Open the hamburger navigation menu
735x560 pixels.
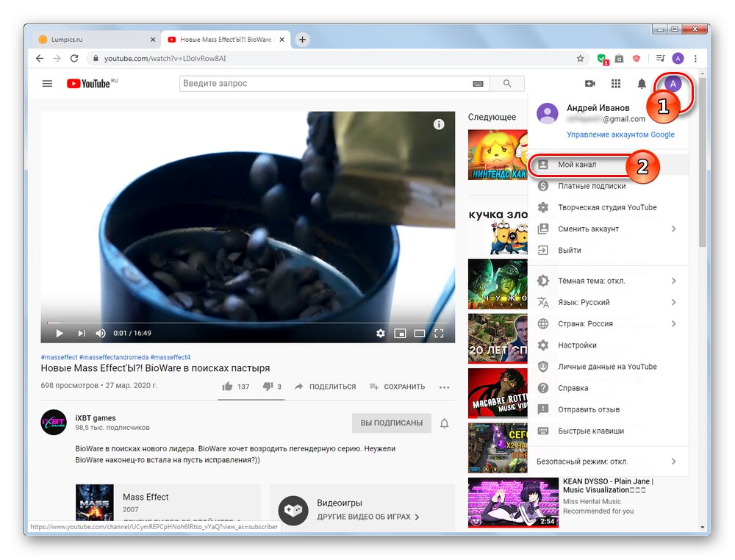coord(47,83)
